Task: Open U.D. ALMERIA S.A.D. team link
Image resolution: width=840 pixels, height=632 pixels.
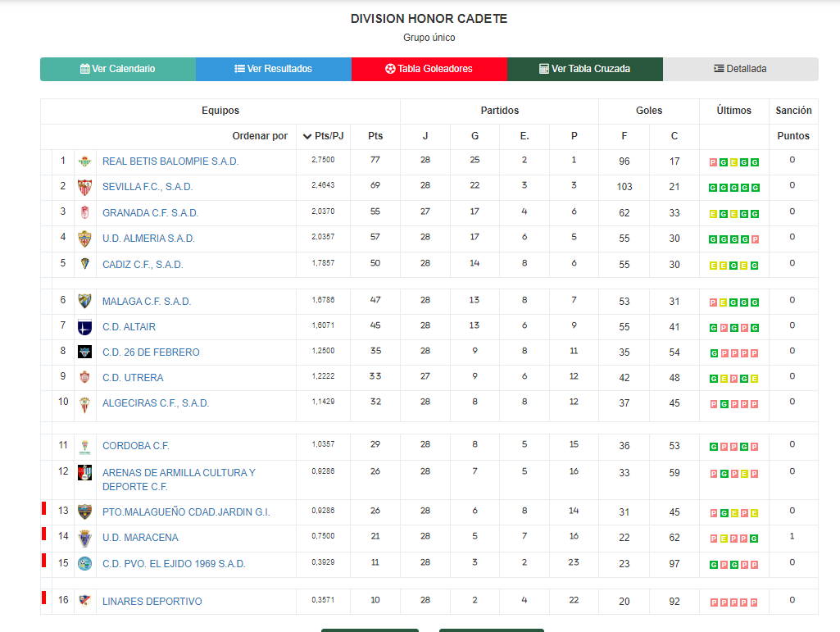Action: coord(148,239)
